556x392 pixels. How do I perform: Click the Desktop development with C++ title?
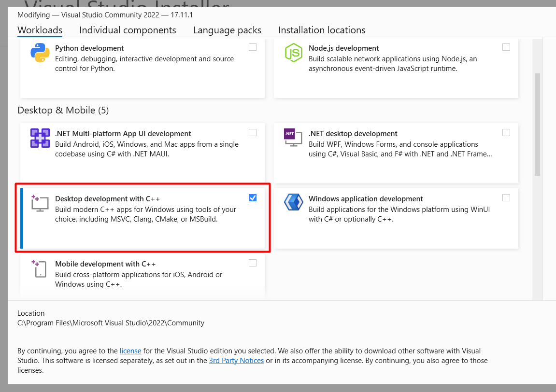pos(107,199)
